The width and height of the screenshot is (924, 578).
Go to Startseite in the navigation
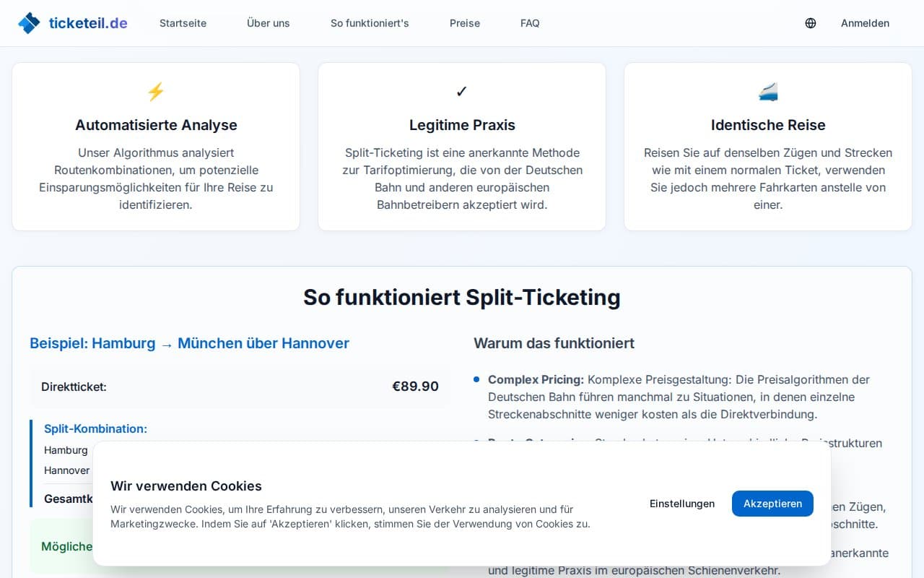[x=183, y=23]
